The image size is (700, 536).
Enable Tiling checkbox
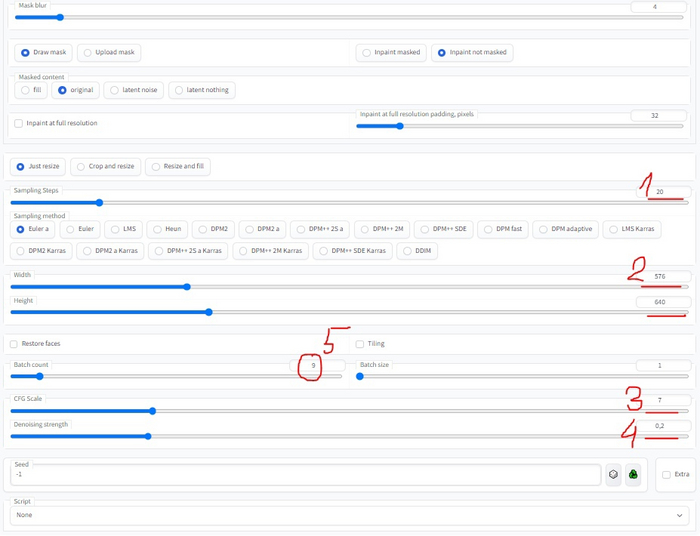(360, 344)
